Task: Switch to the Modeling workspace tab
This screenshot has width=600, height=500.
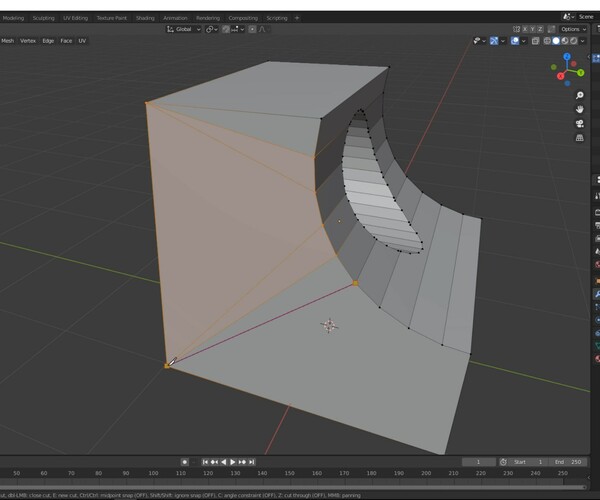Action: coord(13,18)
